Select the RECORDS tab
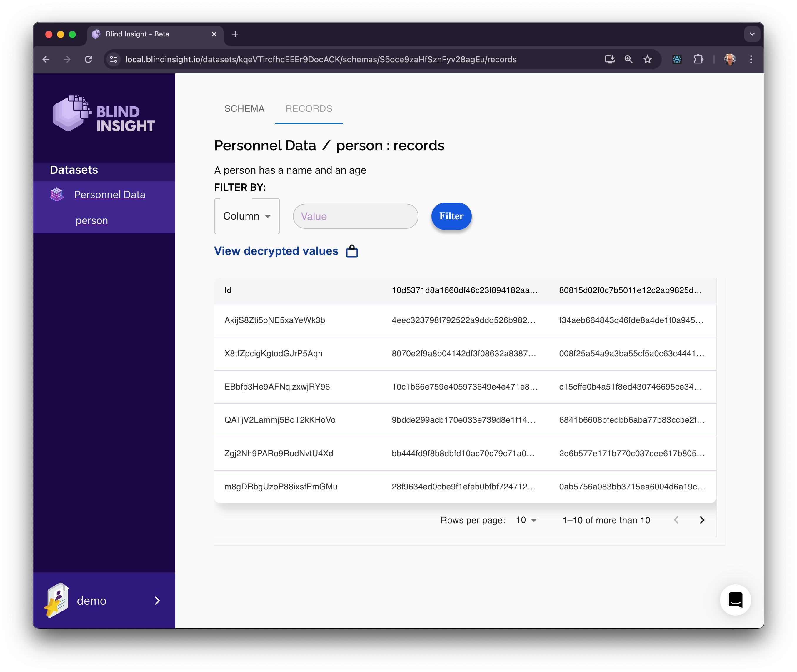 click(x=309, y=109)
